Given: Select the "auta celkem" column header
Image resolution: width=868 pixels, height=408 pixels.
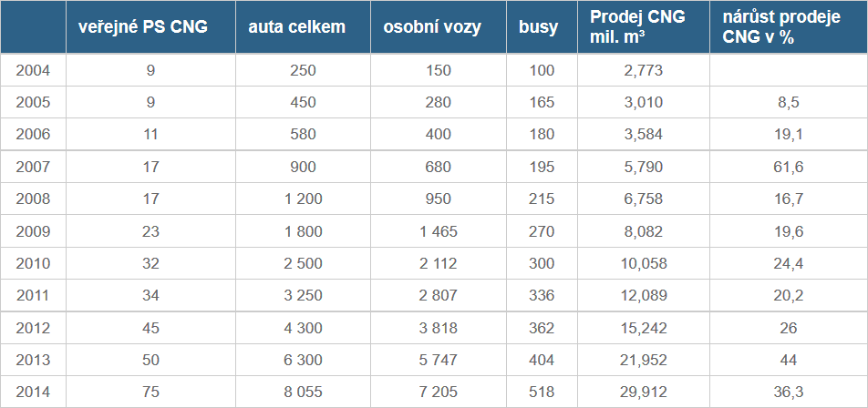Looking at the screenshot, I should (x=296, y=26).
